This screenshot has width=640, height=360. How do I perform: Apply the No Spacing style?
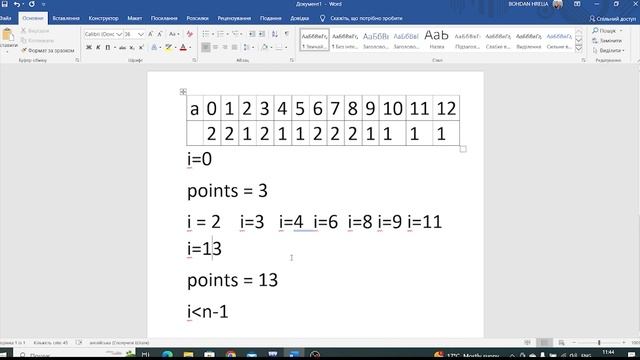[x=345, y=40]
